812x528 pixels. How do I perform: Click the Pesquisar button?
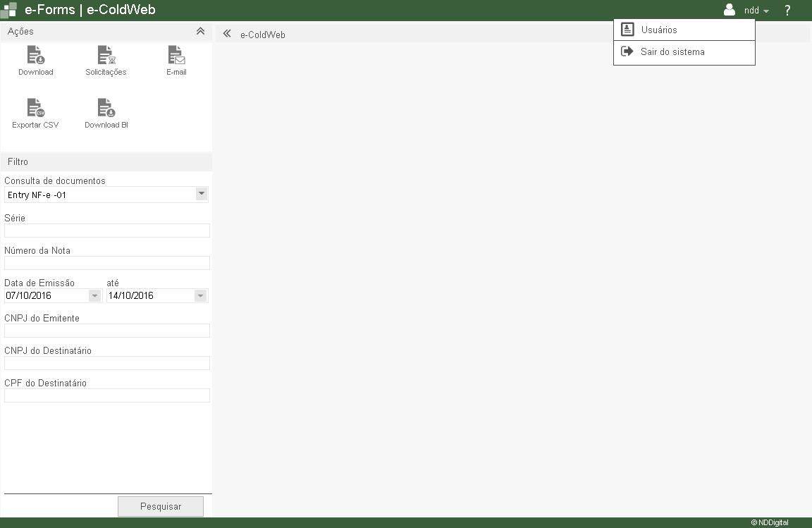point(161,506)
